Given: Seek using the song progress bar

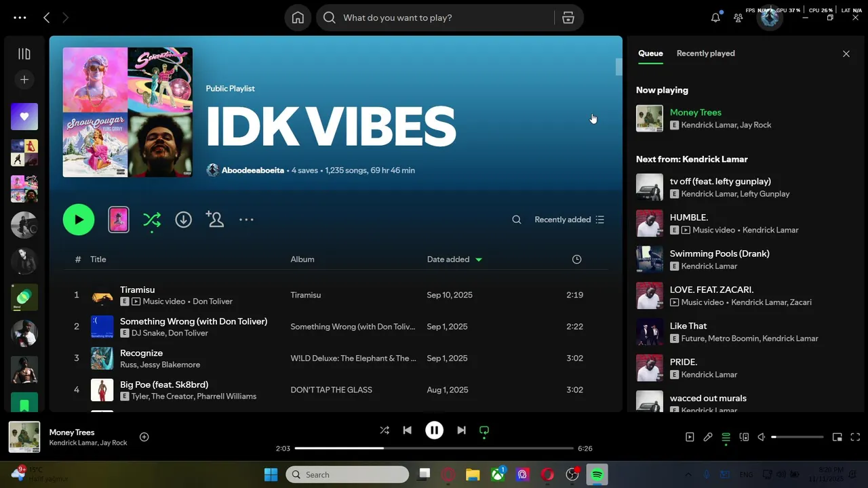Looking at the screenshot, I should (434, 448).
